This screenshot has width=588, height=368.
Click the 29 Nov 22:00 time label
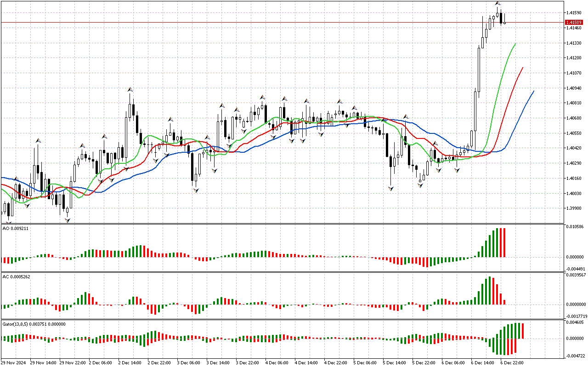(x=73, y=362)
